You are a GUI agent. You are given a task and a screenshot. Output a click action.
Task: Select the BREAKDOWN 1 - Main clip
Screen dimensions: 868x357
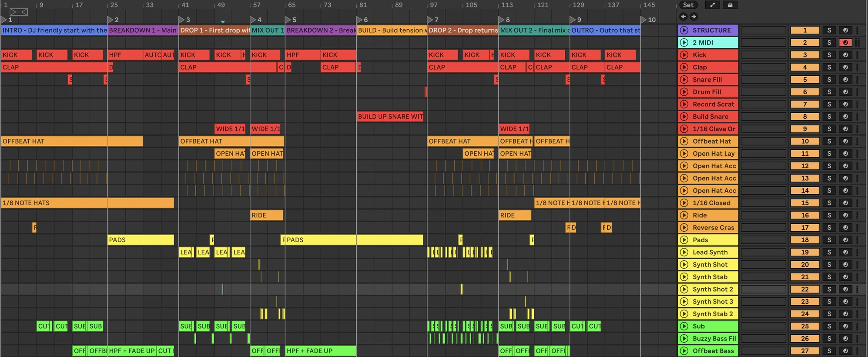click(x=143, y=30)
